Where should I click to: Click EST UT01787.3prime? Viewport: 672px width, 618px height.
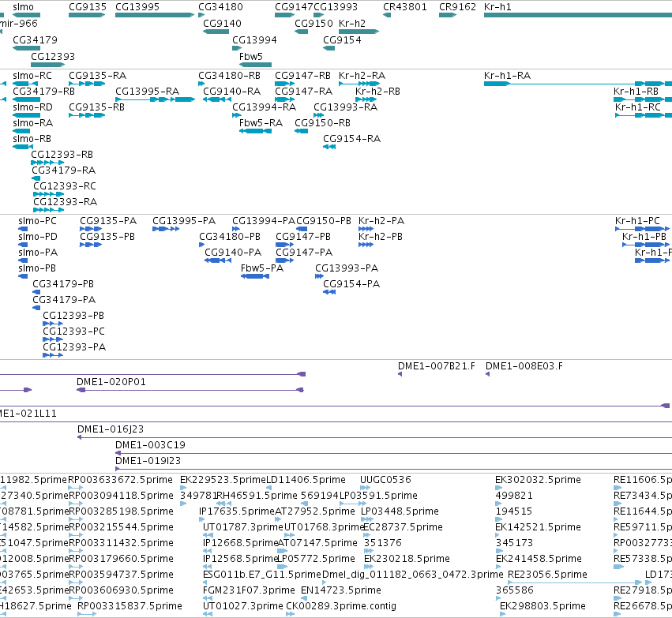tap(243, 527)
